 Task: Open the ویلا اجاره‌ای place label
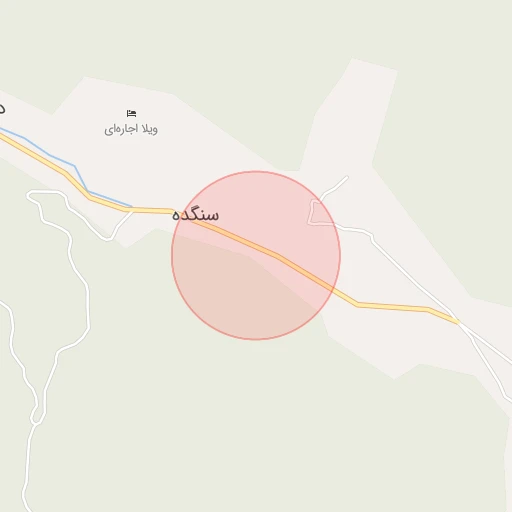click(x=131, y=129)
